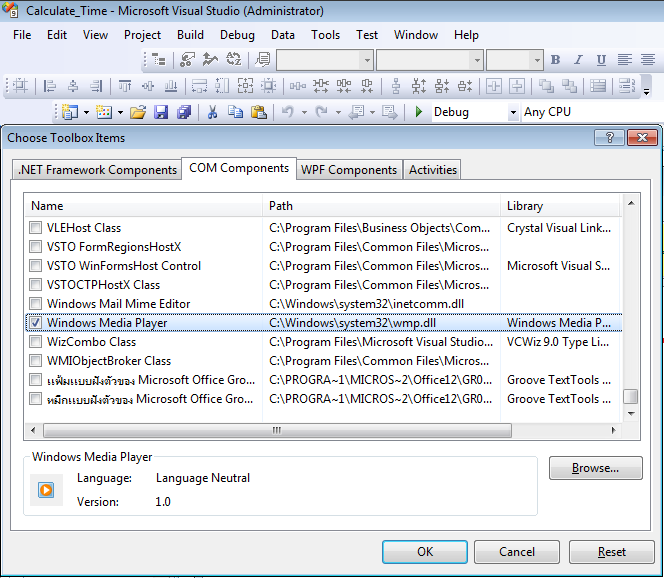This screenshot has width=664, height=578.
Task: Toggle Italic formatting button
Action: tap(578, 60)
